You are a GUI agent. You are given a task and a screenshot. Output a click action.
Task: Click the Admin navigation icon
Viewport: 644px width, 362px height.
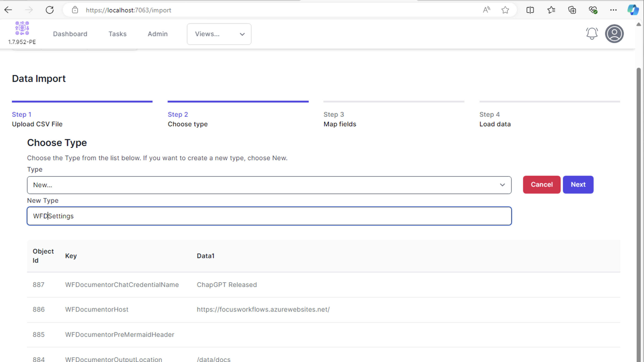158,34
